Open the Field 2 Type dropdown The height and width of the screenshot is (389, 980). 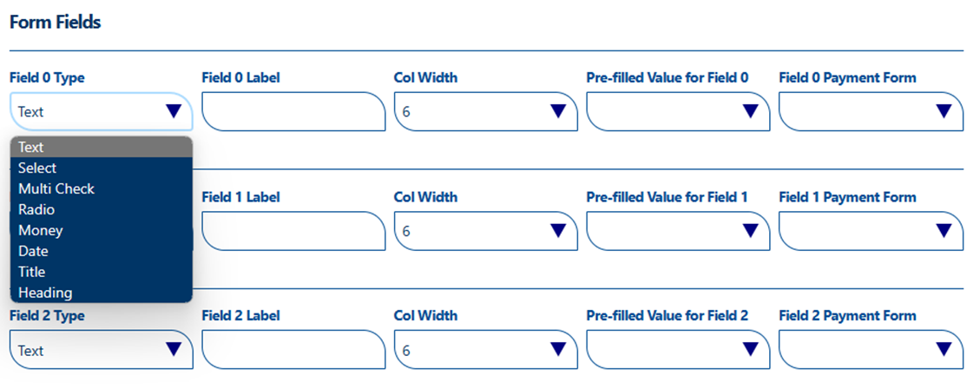(102, 350)
